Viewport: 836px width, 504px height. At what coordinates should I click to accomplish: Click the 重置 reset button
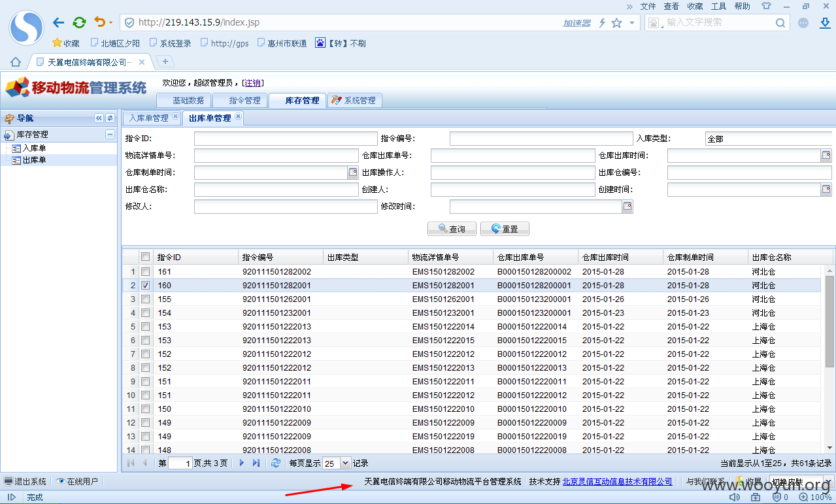pos(505,229)
